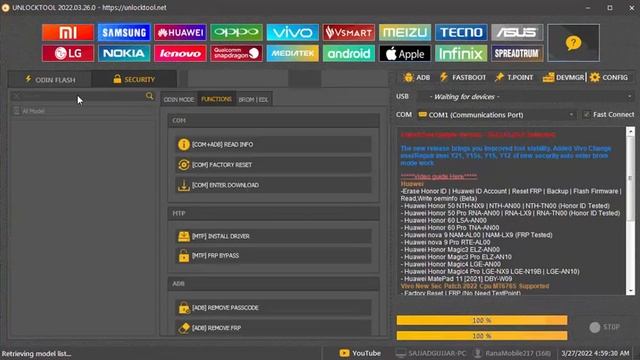Screen dimensions: 640x360
Task: Click the STOP button
Action: 605,327
